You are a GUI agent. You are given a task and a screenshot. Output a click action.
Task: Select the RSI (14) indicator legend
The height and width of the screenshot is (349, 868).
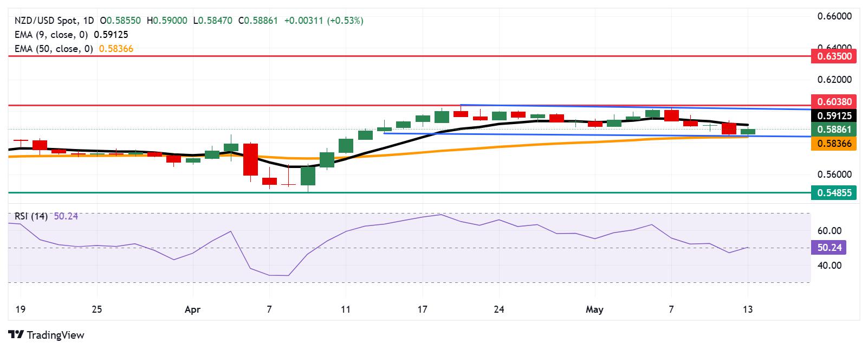[x=31, y=216]
